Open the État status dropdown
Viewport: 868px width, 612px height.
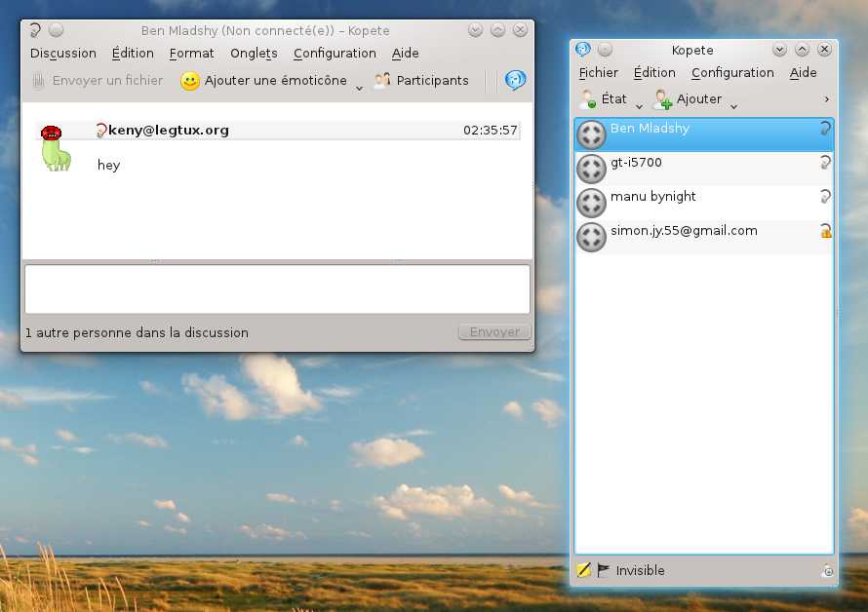tap(639, 105)
